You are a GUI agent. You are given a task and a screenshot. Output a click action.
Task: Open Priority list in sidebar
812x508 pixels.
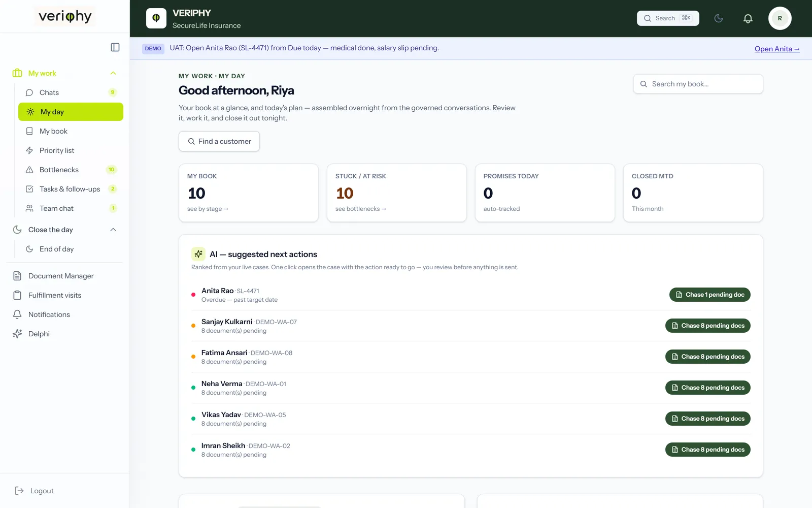pos(71,150)
